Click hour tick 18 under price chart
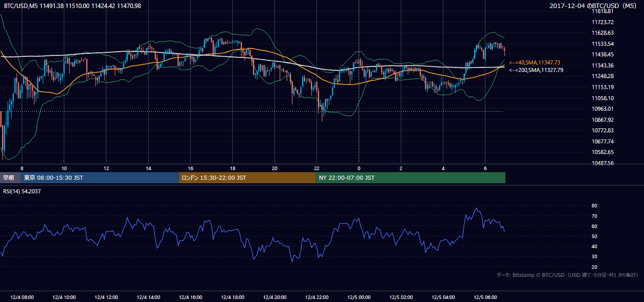This screenshot has width=644, height=302. [x=232, y=168]
